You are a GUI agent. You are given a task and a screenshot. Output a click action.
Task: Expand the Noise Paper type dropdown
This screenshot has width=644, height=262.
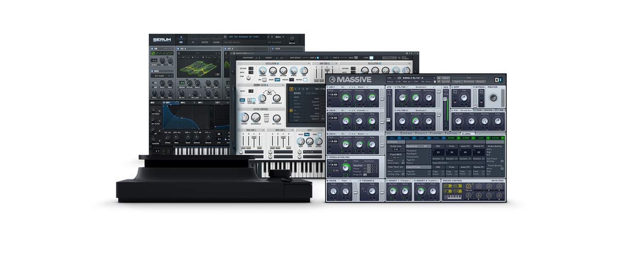point(345,181)
